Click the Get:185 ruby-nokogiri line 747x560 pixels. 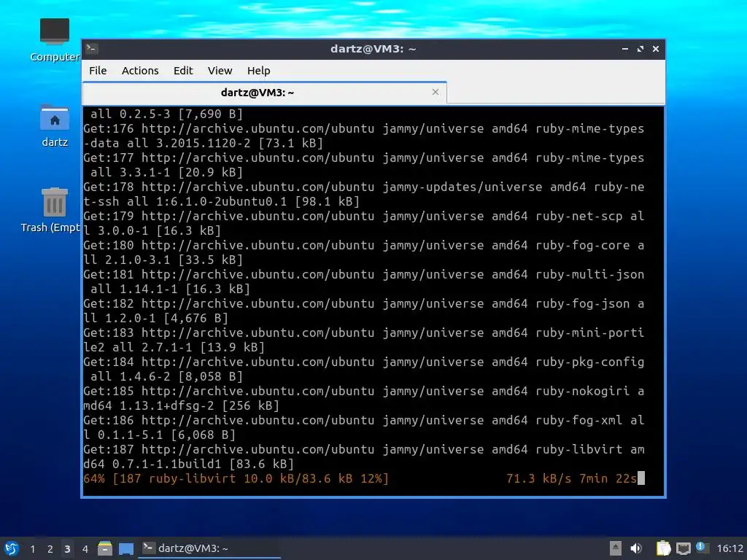click(x=364, y=398)
